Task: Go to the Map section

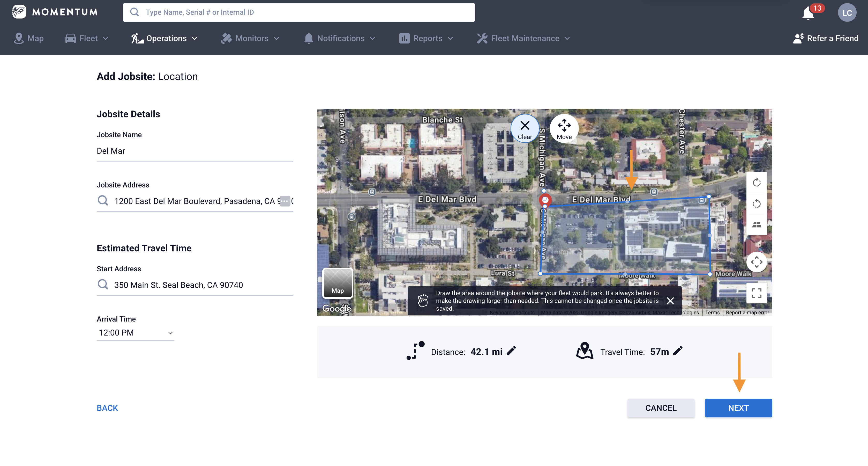Action: (29, 38)
